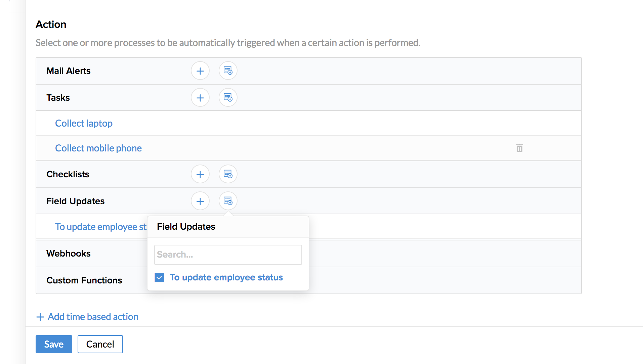Select To update employee status option label

coord(226,277)
